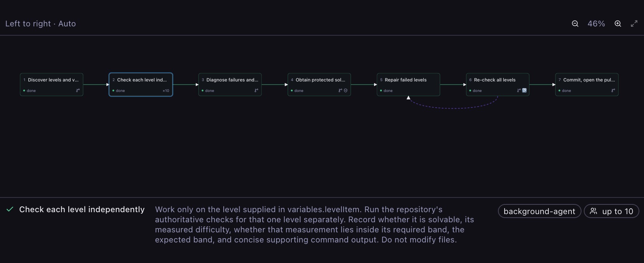This screenshot has width=644, height=263.
Task: Click branch icon on Re-check all levels node
Action: pos(519,90)
